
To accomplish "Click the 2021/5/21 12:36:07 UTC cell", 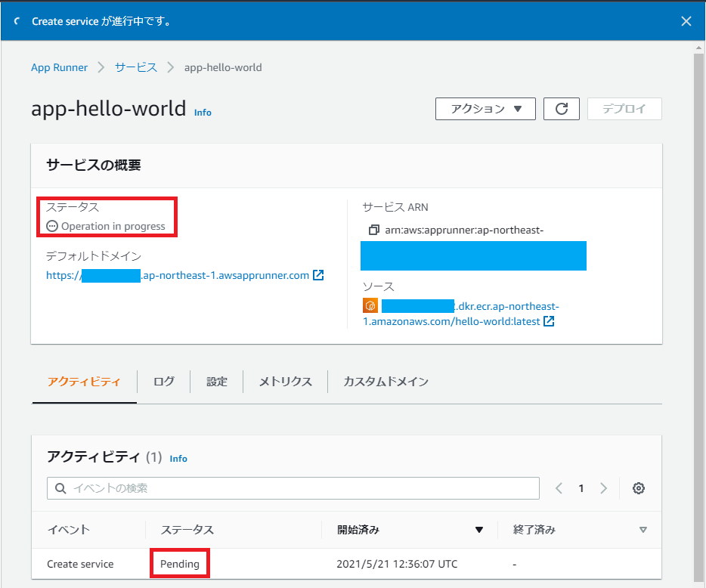I will [x=397, y=564].
